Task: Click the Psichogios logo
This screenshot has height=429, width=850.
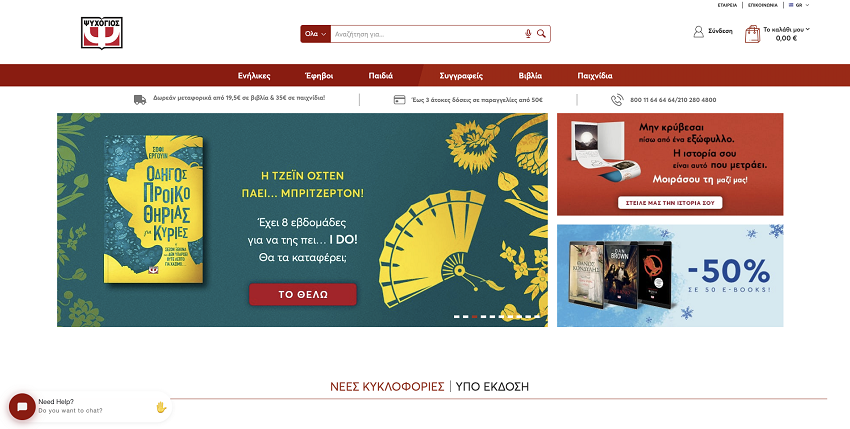Action: 102,33
